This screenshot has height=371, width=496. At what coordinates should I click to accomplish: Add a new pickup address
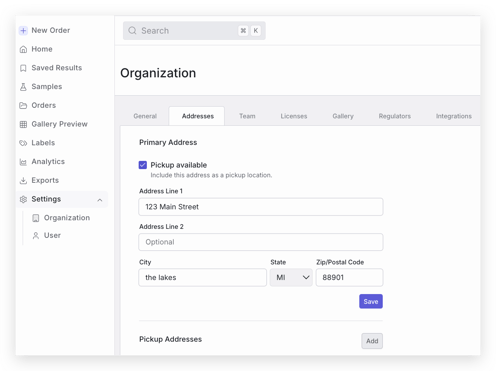(372, 341)
